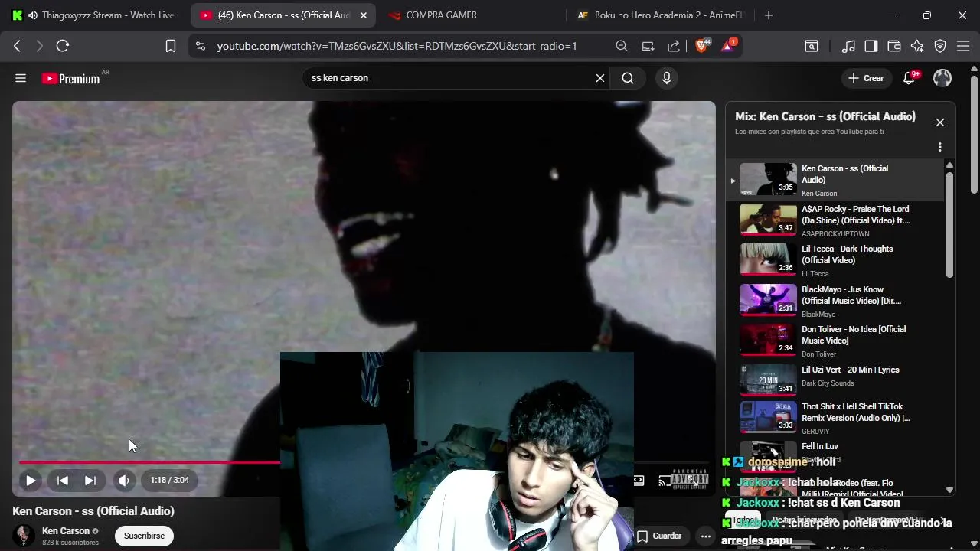Open Ken Carson channel avatar
The height and width of the screenshot is (551, 980).
tap(24, 536)
